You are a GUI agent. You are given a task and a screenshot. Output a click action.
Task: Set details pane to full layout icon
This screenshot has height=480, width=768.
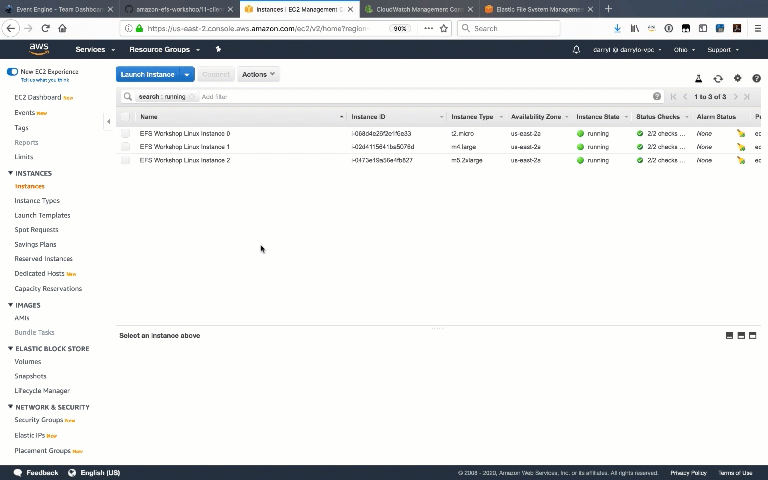point(753,336)
